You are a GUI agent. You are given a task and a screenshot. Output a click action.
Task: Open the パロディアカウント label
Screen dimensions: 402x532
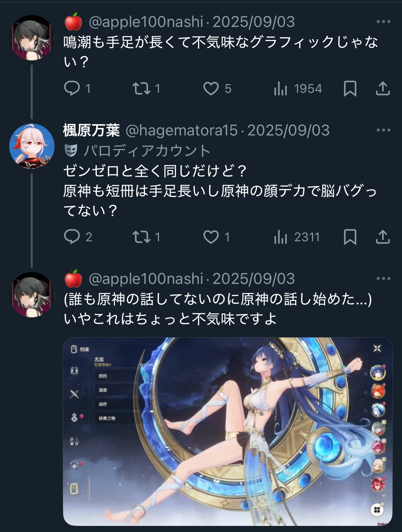coord(138,150)
